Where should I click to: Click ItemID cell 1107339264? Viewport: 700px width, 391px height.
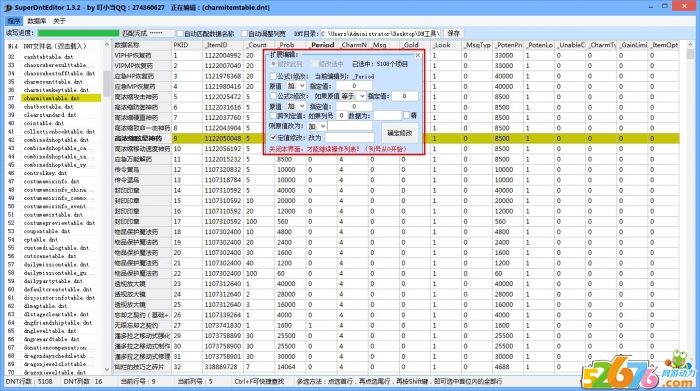(223, 315)
